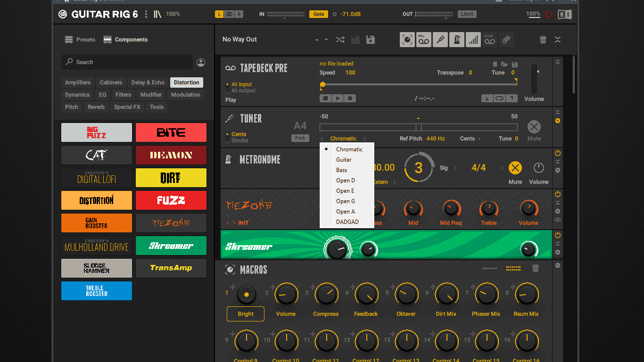The height and width of the screenshot is (362, 644).
Task: Enable the output Limit button
Action: [467, 14]
